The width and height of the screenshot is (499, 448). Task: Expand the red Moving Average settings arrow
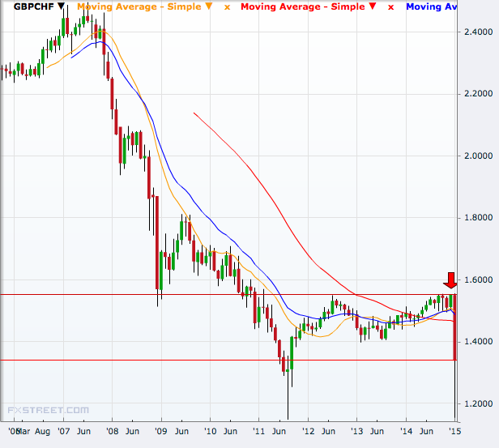click(x=373, y=6)
